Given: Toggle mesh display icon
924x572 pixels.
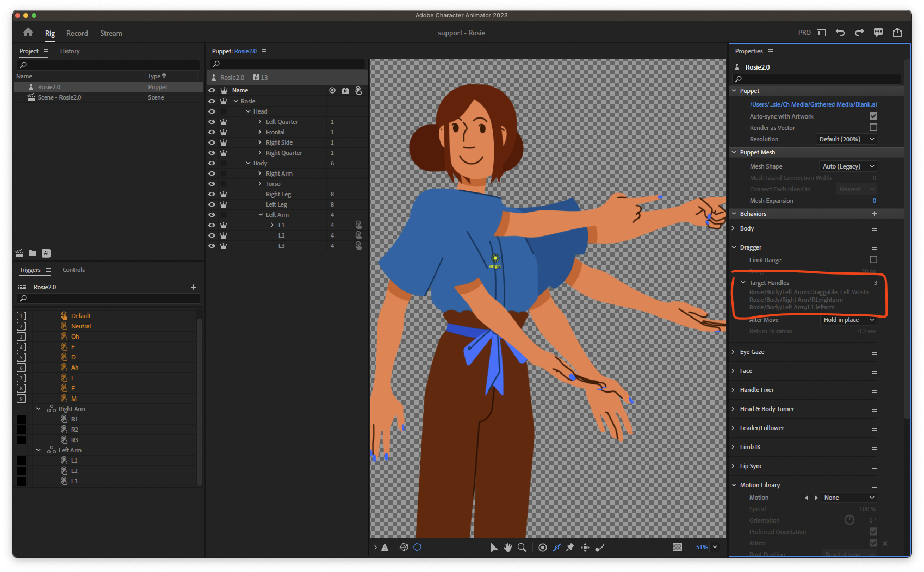Looking at the screenshot, I should click(404, 548).
